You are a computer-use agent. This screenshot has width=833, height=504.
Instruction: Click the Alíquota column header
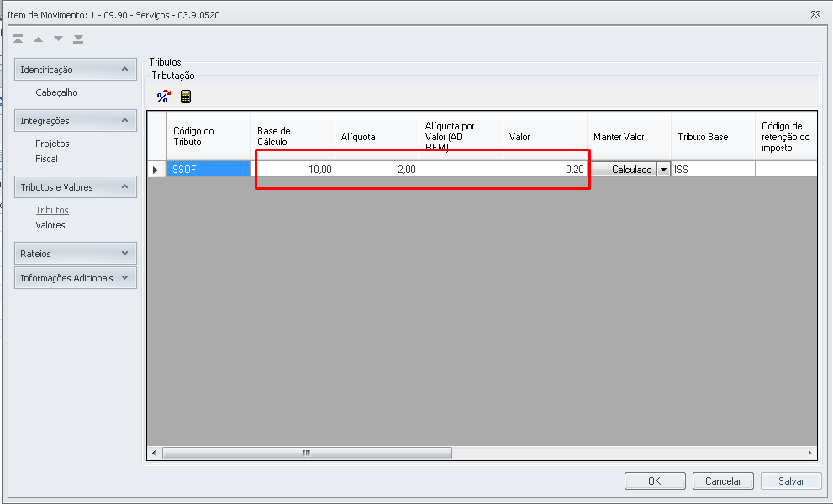point(377,136)
